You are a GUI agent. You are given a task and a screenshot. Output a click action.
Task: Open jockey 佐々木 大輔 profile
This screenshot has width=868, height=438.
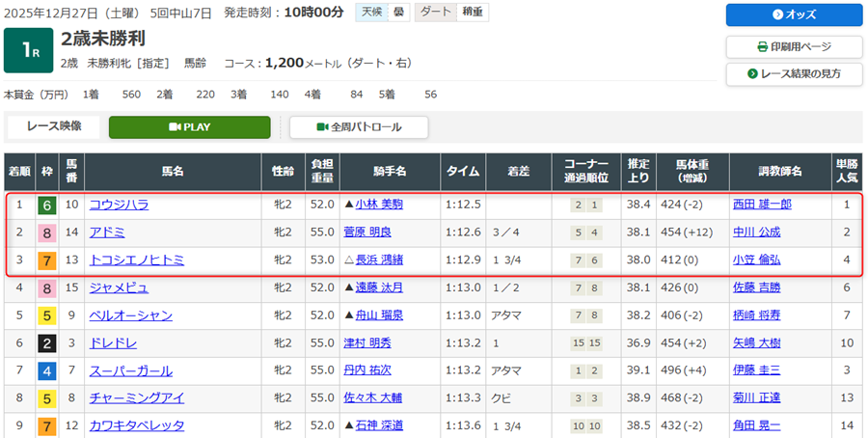(x=372, y=398)
